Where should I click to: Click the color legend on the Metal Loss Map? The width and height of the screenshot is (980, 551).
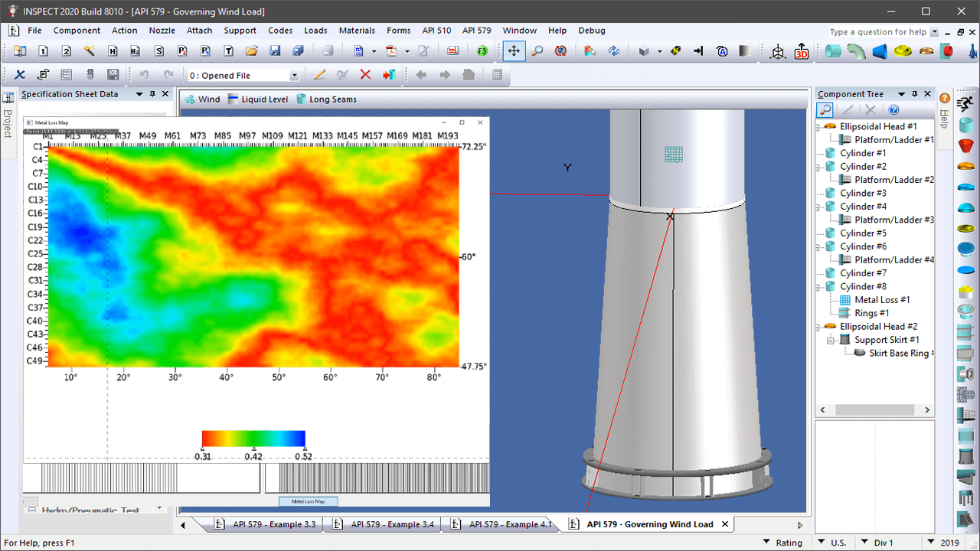pyautogui.click(x=253, y=439)
